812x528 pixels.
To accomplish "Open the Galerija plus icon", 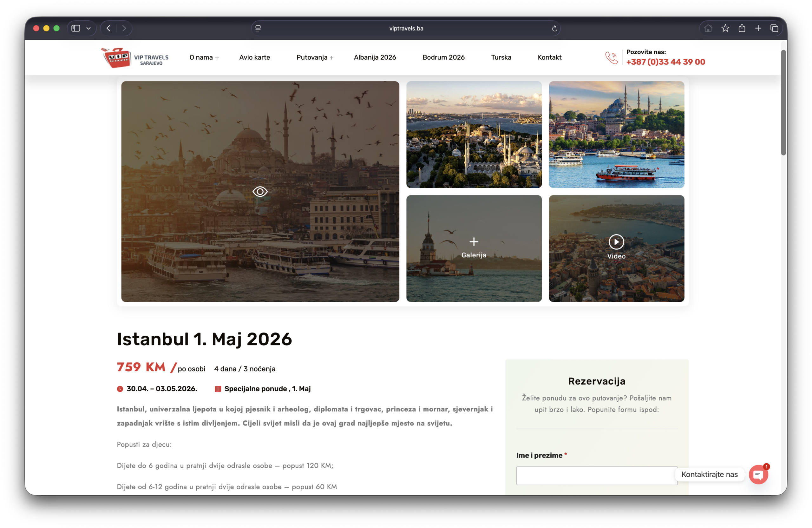I will [474, 242].
